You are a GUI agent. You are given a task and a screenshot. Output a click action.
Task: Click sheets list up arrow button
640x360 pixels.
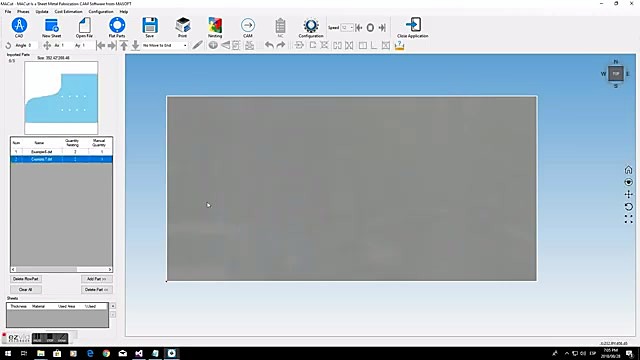pyautogui.click(x=113, y=306)
